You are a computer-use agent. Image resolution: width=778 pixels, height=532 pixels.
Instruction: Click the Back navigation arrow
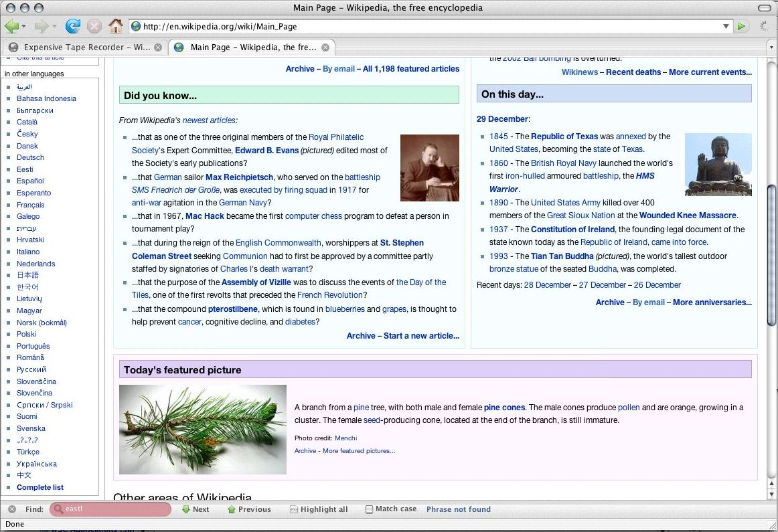11,26
